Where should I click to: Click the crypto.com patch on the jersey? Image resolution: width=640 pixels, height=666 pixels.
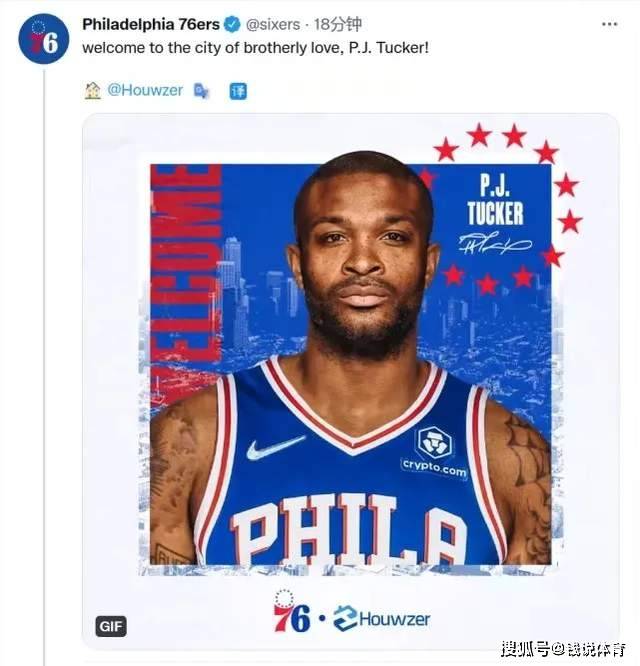(x=434, y=453)
